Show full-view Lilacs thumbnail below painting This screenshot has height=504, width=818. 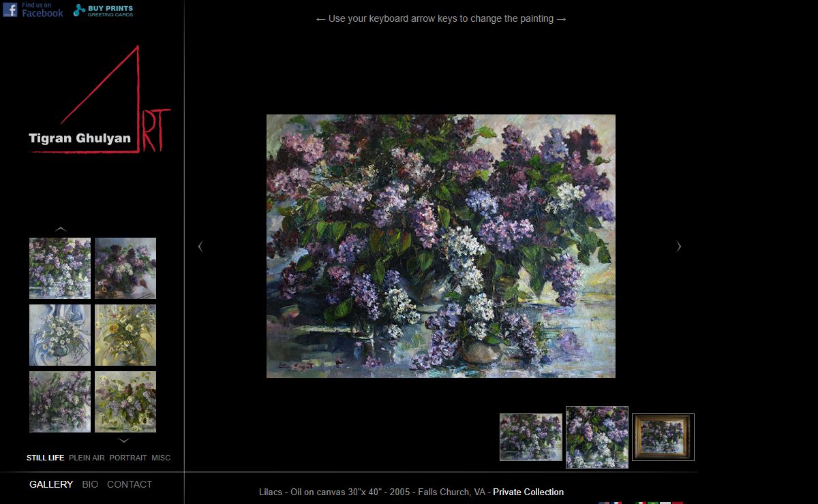pos(531,437)
